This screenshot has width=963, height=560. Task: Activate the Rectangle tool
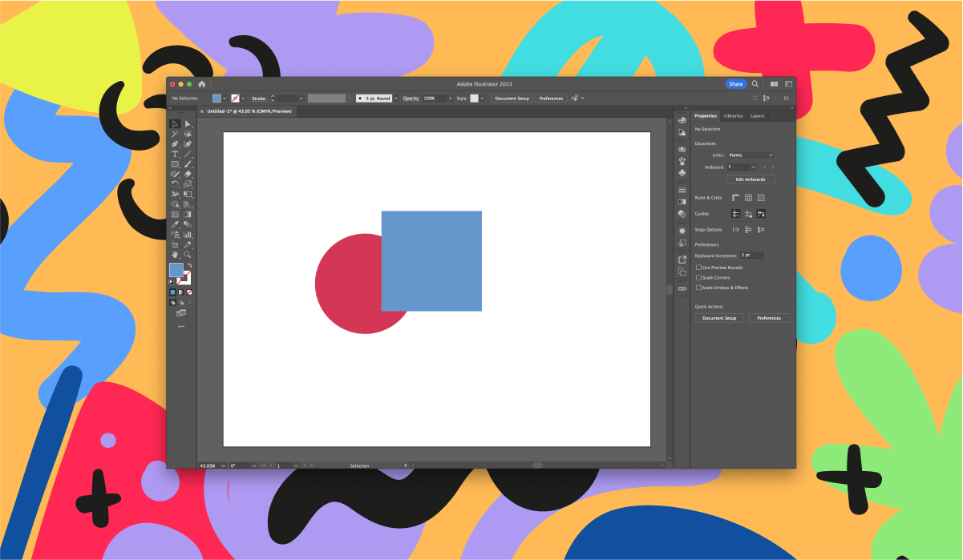pyautogui.click(x=175, y=163)
